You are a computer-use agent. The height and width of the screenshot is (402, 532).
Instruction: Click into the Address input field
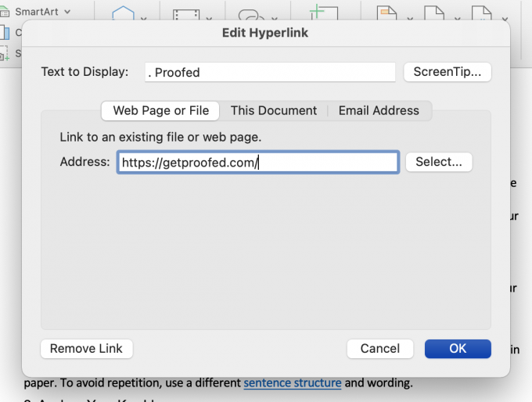(x=258, y=162)
